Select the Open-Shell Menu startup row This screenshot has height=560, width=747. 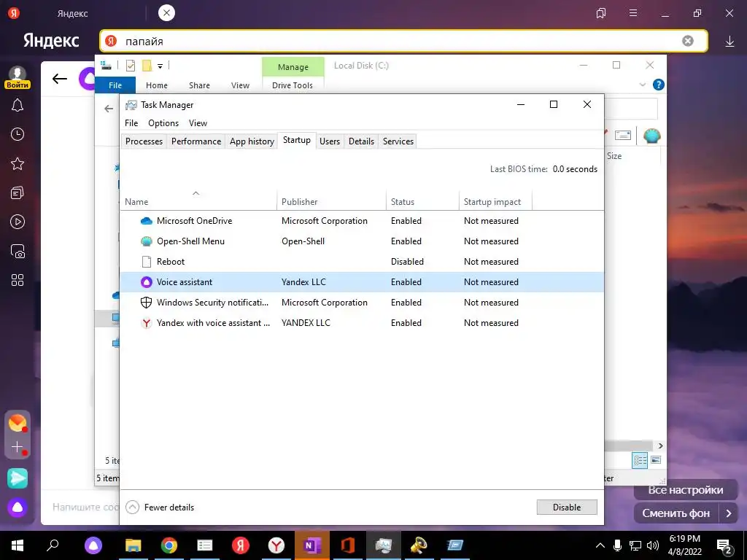point(362,241)
